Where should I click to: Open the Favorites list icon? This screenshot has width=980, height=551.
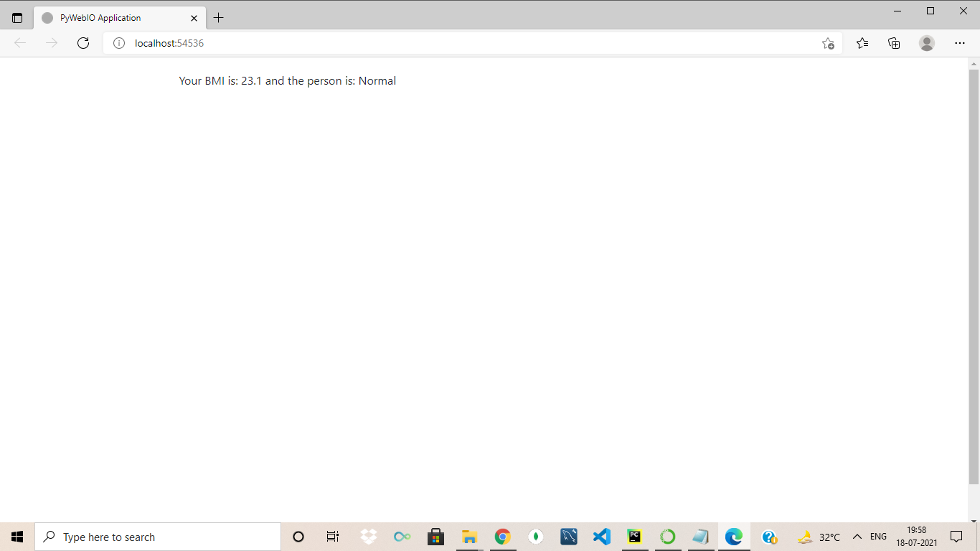pyautogui.click(x=862, y=43)
